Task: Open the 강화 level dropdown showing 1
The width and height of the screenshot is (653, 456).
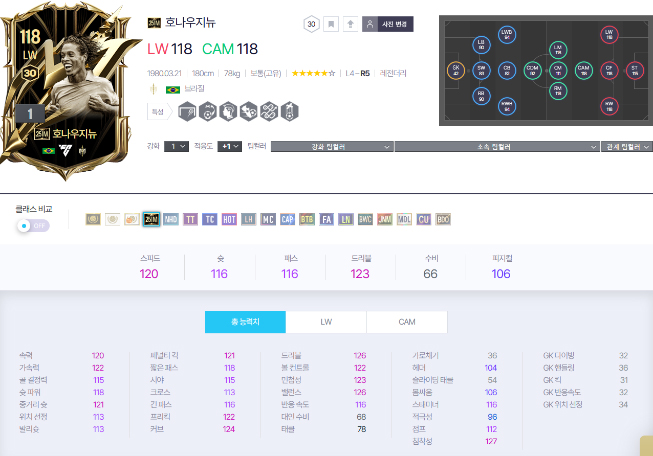Action: tap(177, 147)
